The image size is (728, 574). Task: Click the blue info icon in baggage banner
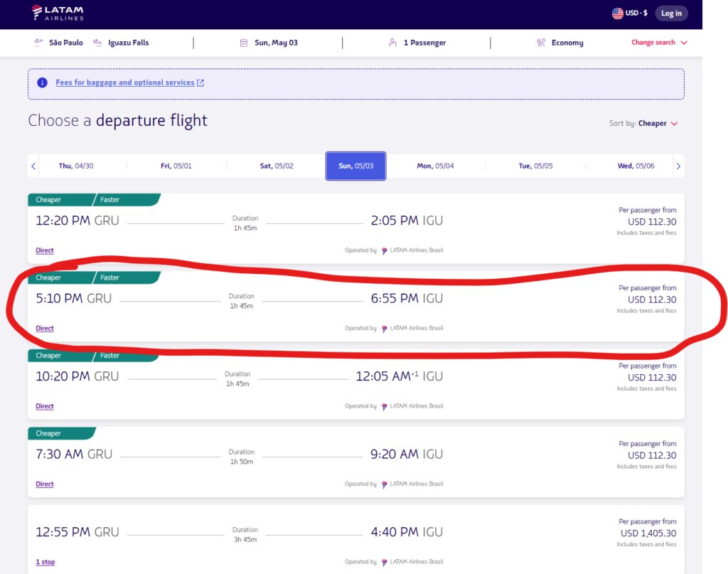coord(42,83)
